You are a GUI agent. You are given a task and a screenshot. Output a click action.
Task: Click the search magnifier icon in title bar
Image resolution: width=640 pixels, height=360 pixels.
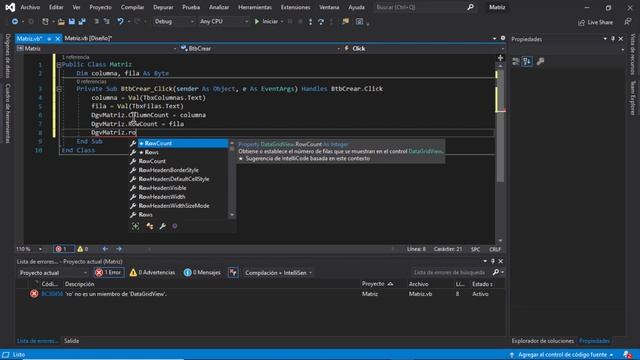click(471, 7)
